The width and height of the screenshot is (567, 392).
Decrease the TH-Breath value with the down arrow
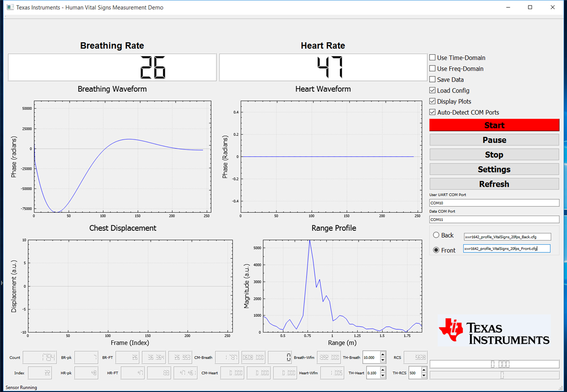tap(383, 360)
